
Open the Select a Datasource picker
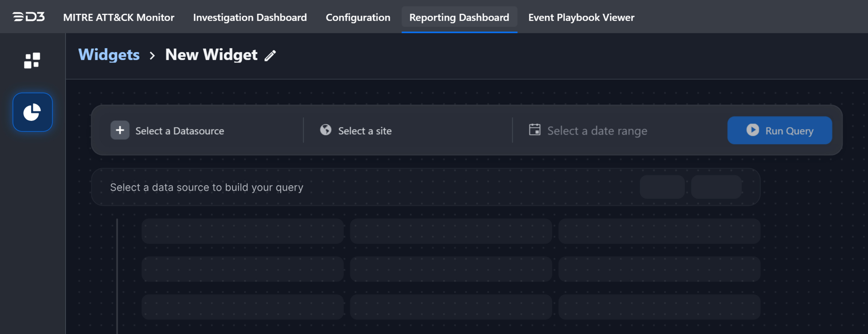[x=179, y=131]
